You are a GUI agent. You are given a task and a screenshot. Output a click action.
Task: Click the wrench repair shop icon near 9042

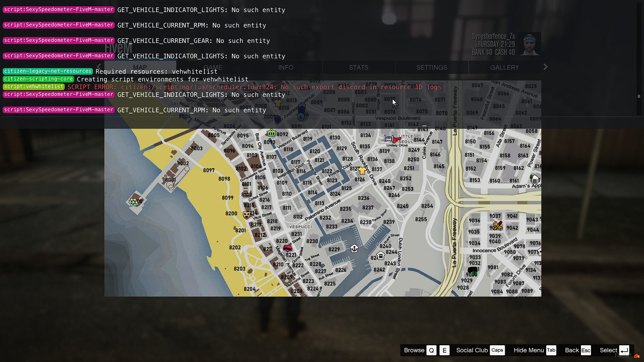point(497,226)
